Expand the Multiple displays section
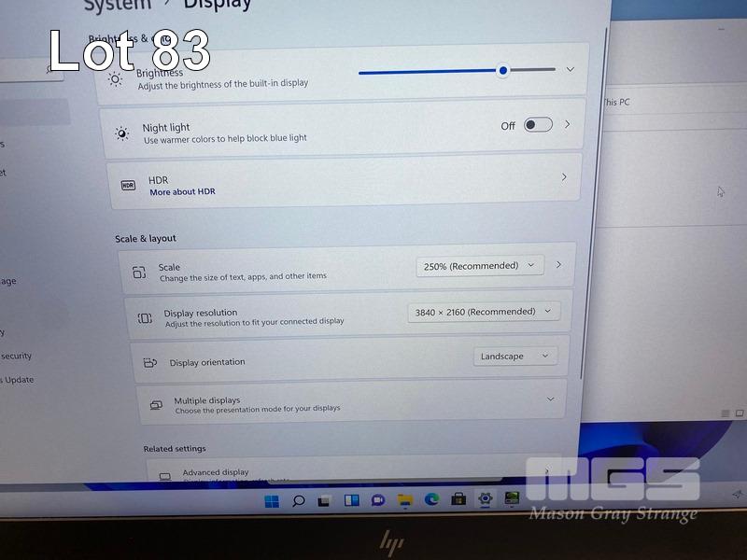Viewport: 747px width, 560px height. coord(548,399)
